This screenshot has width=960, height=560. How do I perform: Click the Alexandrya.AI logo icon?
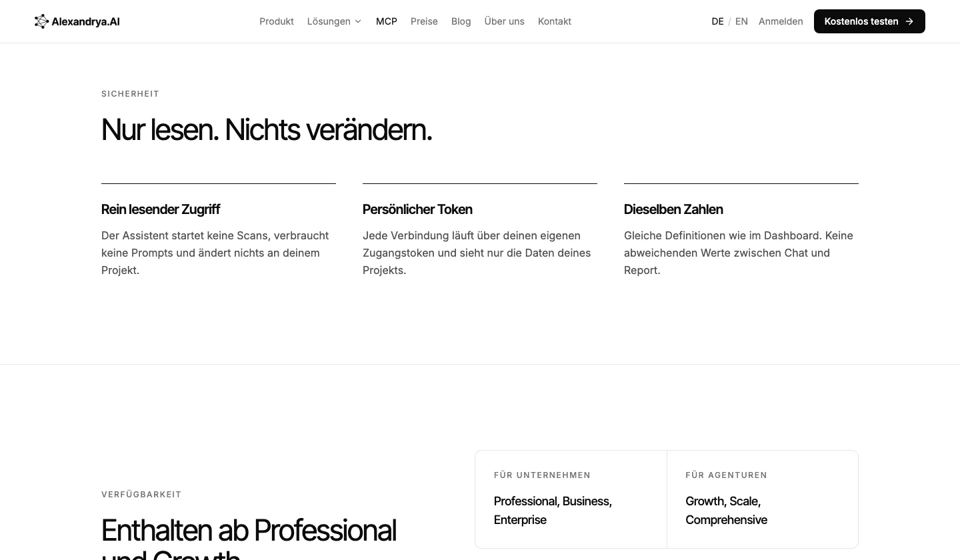pyautogui.click(x=41, y=21)
